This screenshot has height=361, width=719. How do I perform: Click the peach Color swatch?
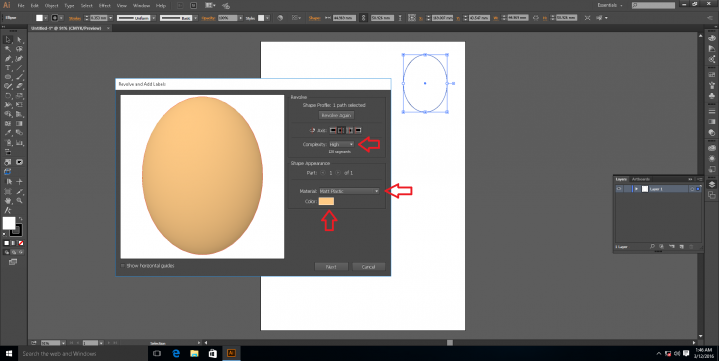(326, 201)
